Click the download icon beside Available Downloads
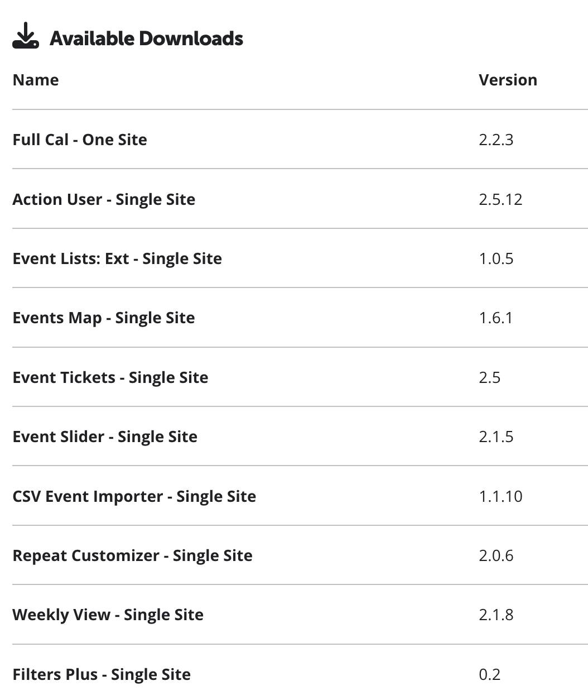This screenshot has width=588, height=700. click(26, 37)
